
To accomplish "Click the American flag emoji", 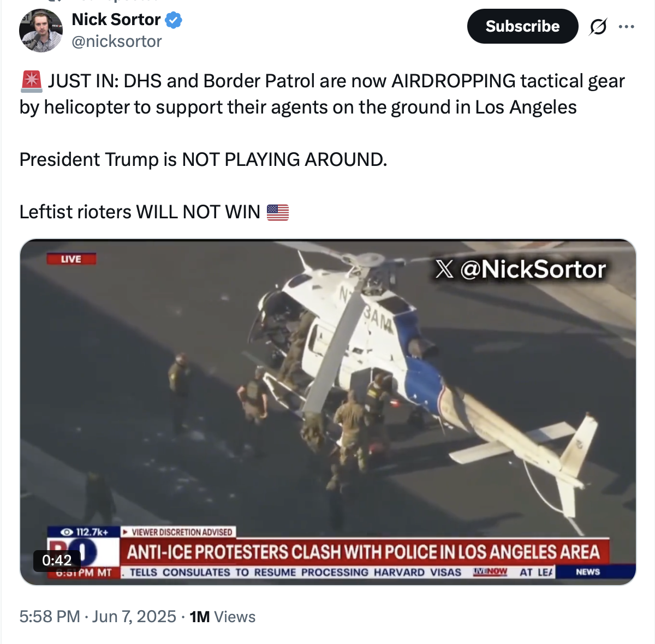I will [278, 212].
